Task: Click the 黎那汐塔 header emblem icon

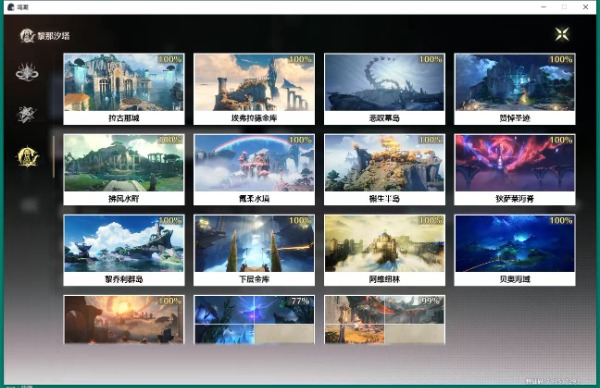Action: (x=27, y=36)
